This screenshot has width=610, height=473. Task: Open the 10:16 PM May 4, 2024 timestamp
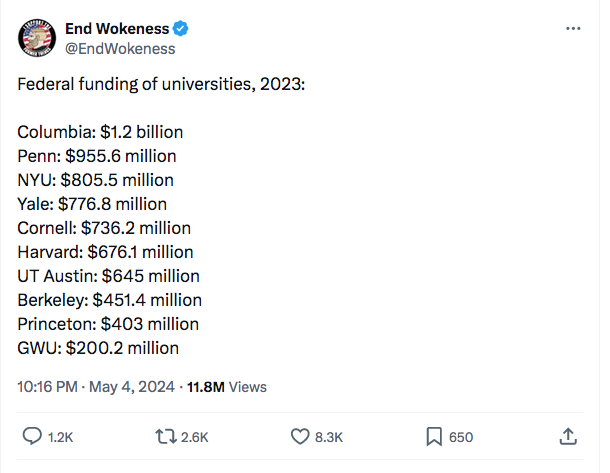coord(97,387)
